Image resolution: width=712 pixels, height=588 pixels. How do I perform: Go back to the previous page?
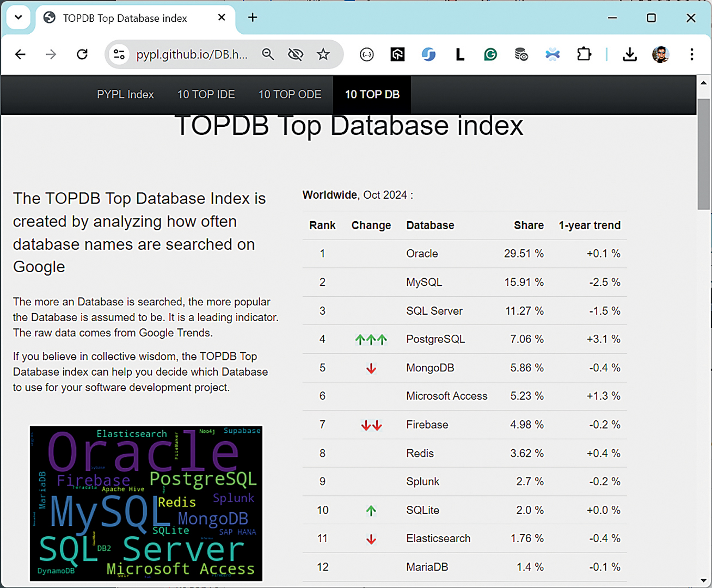tap(20, 54)
